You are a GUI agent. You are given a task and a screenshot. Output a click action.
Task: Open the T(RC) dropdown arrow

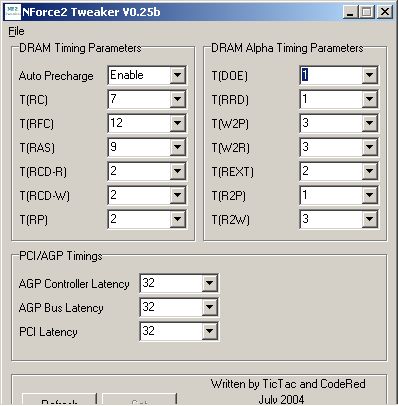tap(177, 99)
